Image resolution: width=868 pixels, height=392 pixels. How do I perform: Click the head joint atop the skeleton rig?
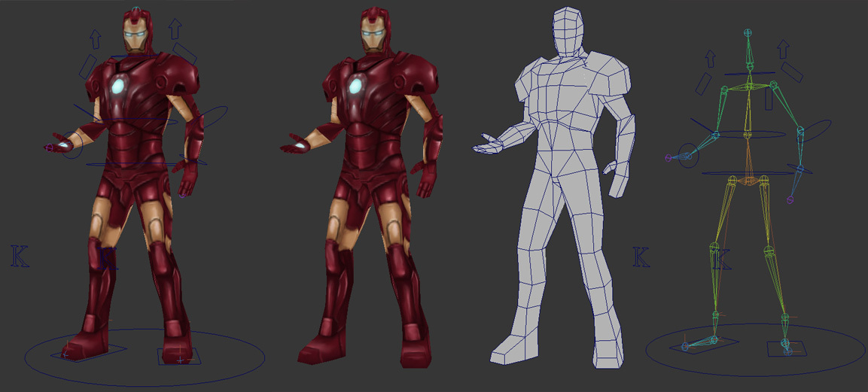pyautogui.click(x=748, y=33)
